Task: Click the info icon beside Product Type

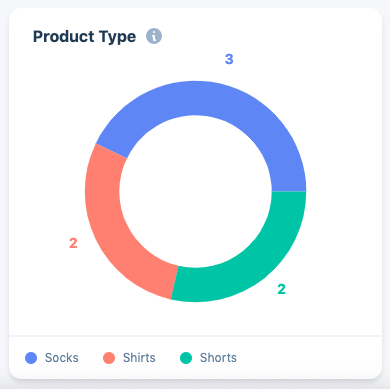Action: click(154, 36)
